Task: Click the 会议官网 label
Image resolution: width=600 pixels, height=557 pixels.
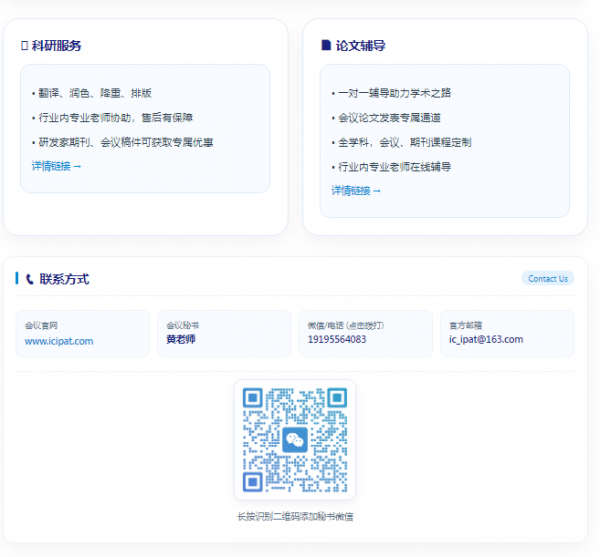Action: pyautogui.click(x=41, y=326)
